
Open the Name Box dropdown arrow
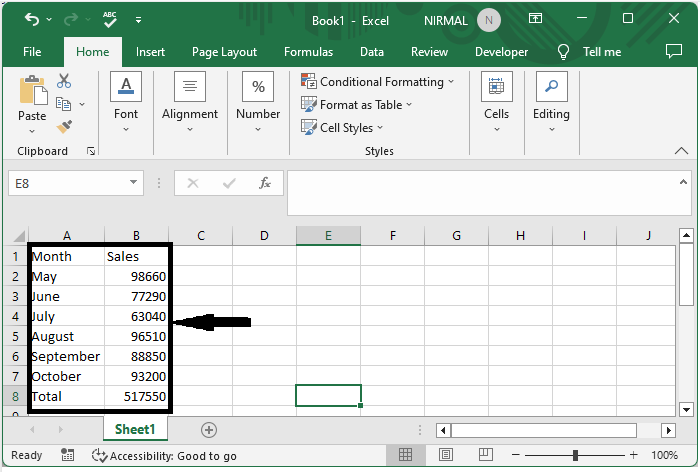(134, 183)
